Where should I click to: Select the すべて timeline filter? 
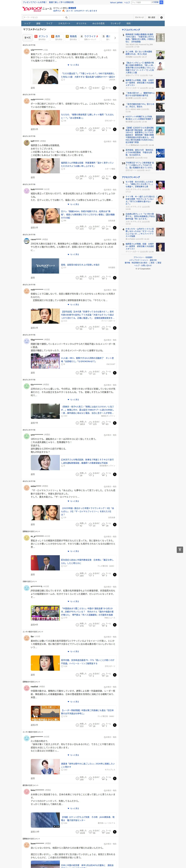pos(28,38)
